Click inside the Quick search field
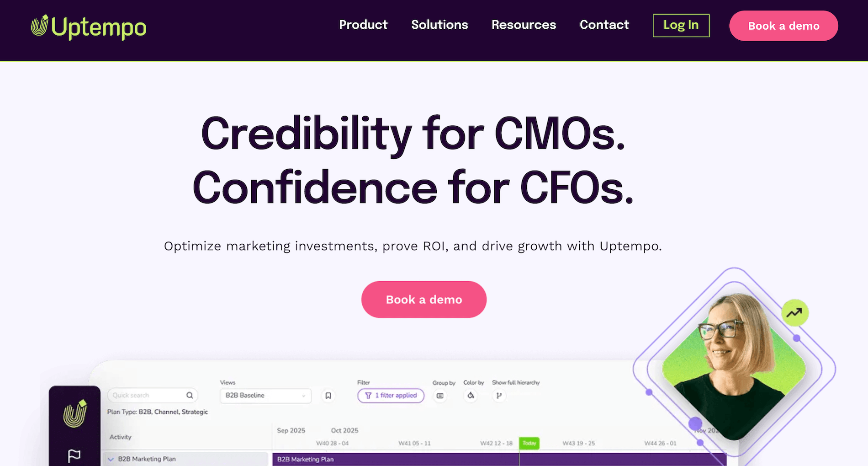 (146, 395)
